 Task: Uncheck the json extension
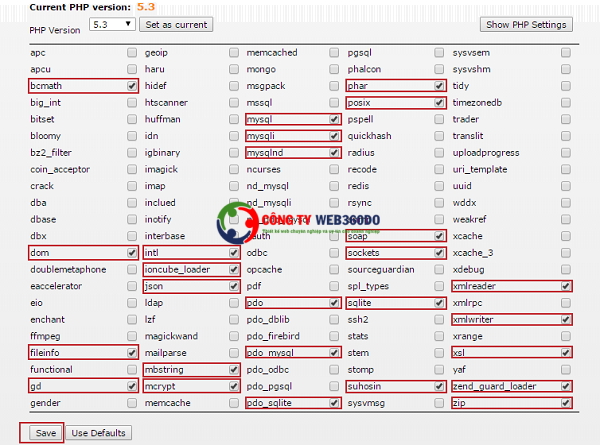tap(234, 286)
